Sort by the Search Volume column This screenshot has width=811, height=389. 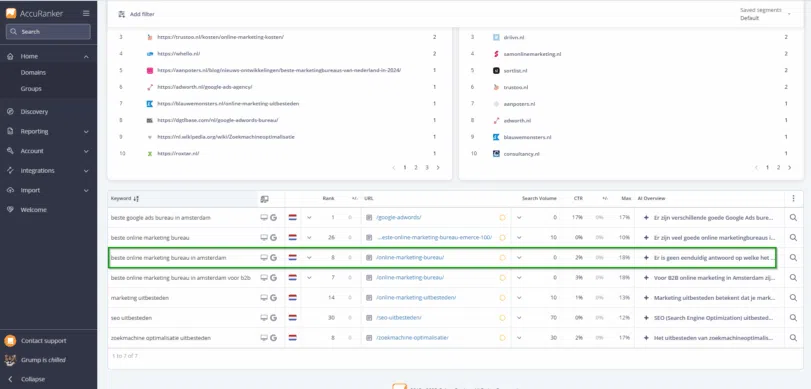[x=539, y=199]
